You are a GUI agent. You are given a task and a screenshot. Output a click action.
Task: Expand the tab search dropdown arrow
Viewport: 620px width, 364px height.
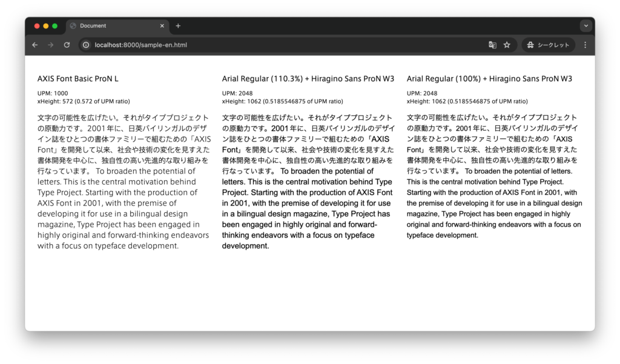(586, 25)
